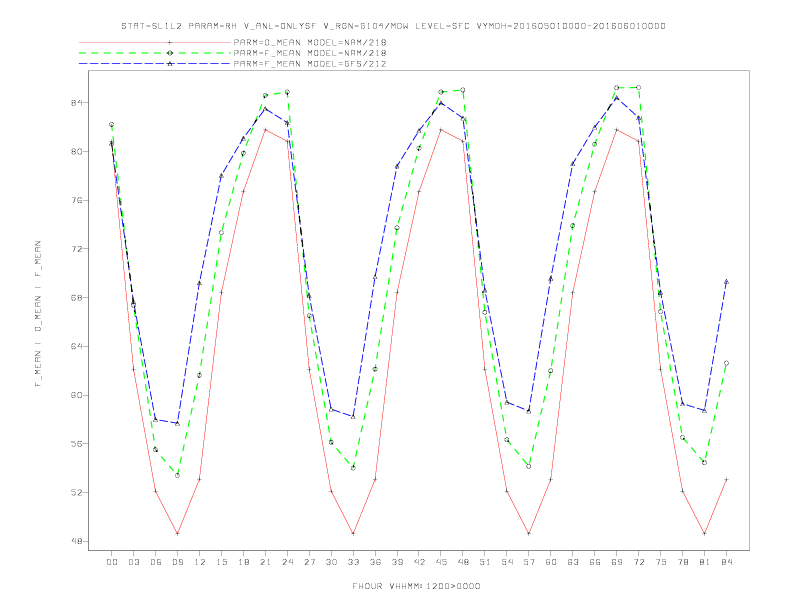
Task: Click x-axis forecast hour label 51
Action: (485, 562)
